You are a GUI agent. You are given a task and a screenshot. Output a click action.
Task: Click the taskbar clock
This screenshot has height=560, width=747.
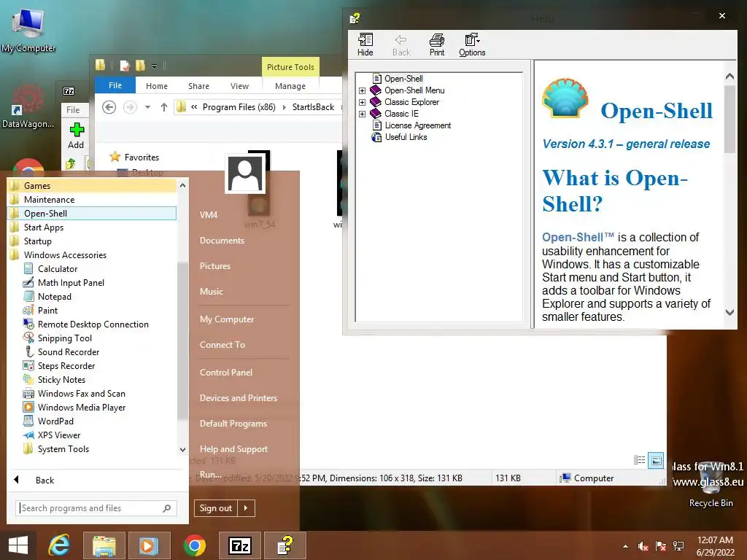tap(715, 546)
